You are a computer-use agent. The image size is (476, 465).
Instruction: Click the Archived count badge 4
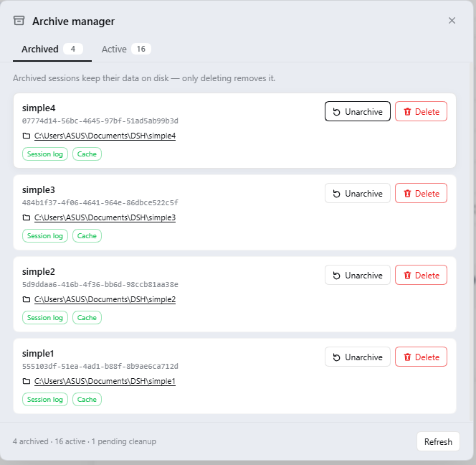click(73, 49)
